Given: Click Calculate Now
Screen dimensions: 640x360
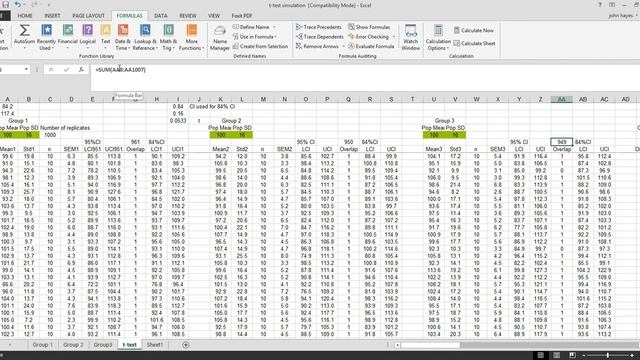Looking at the screenshot, I should (x=473, y=30).
